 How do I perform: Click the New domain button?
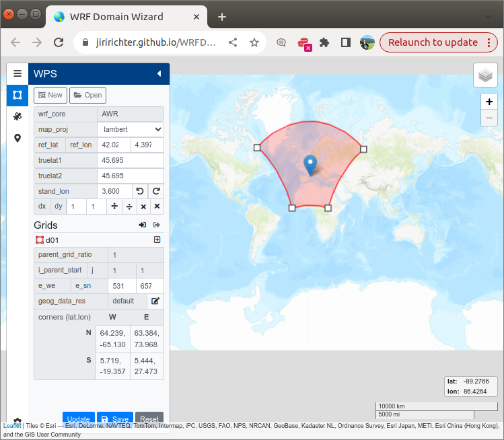[x=50, y=96]
